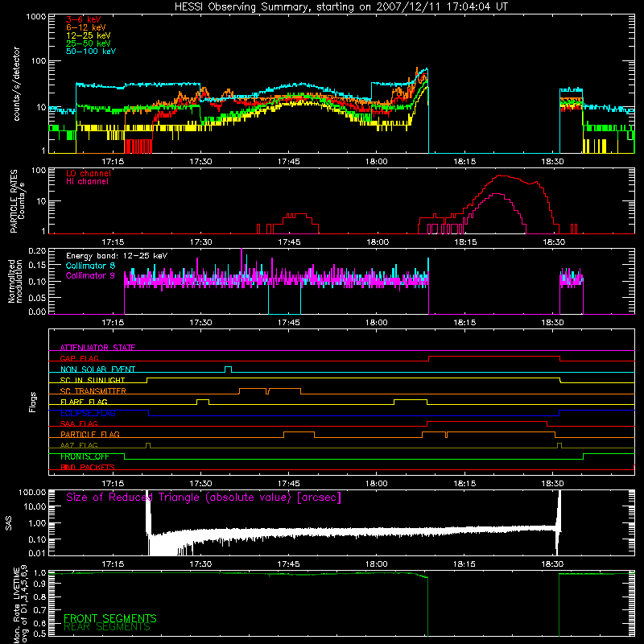644x644 pixels.
Task: Click the "LO channel" legend label
Action: [89, 173]
